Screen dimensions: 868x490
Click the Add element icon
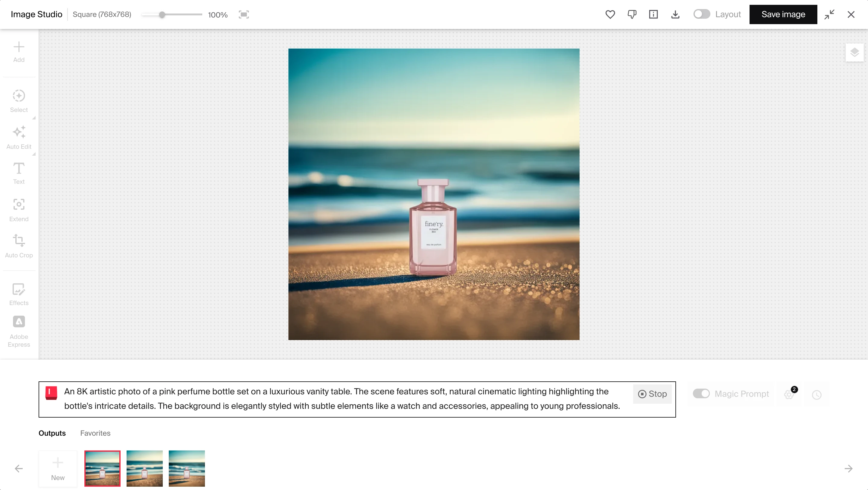pyautogui.click(x=18, y=46)
